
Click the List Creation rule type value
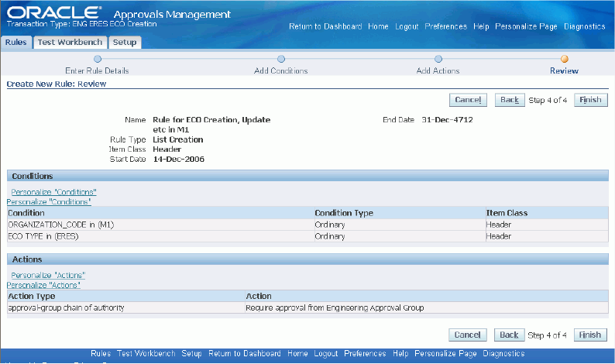[x=178, y=139]
